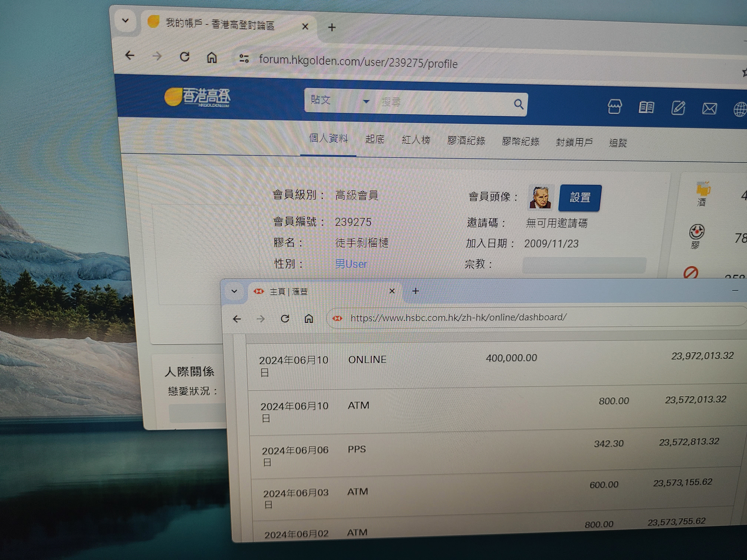
Task: Click the 342.30 PPS amount
Action: tap(609, 444)
